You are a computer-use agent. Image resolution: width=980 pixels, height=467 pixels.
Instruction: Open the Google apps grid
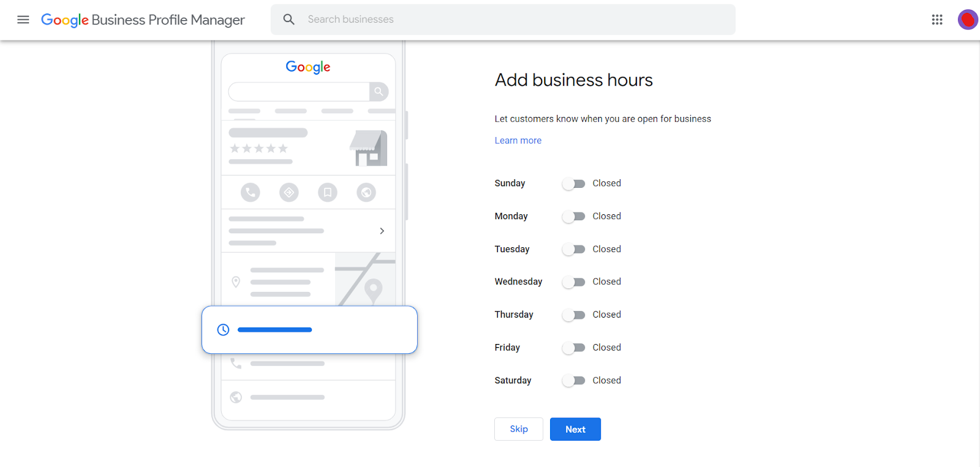click(937, 20)
